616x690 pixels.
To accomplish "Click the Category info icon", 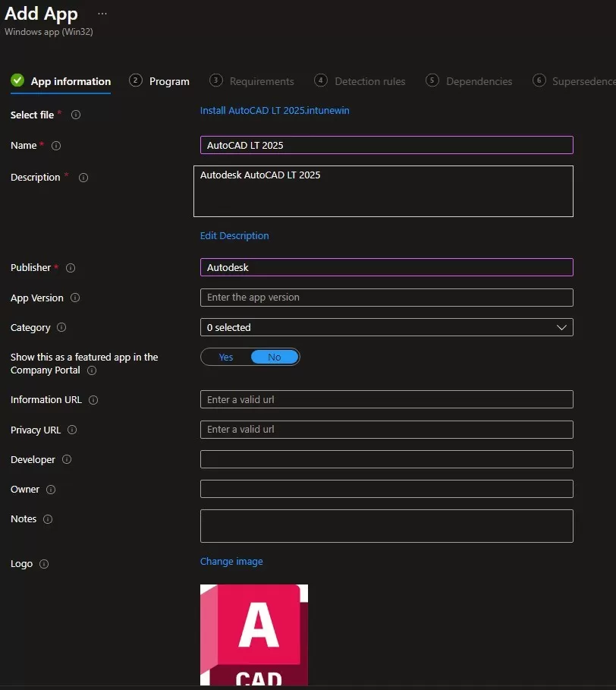I will (61, 327).
